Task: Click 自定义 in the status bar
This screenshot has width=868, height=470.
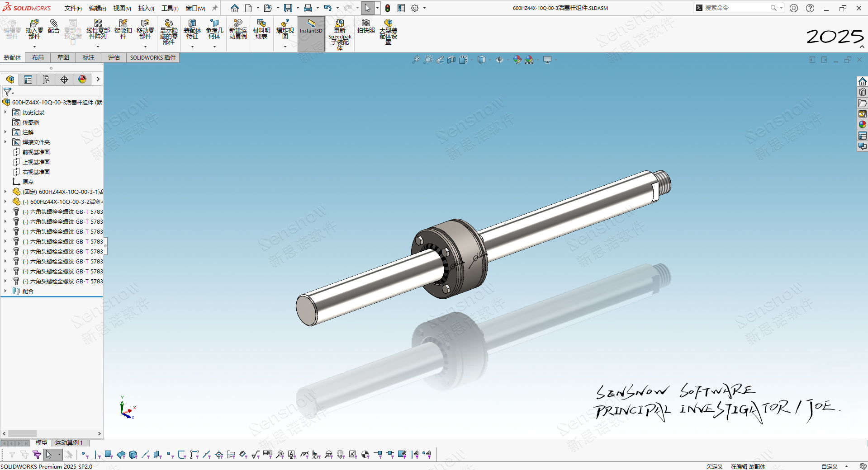Action: (829, 466)
